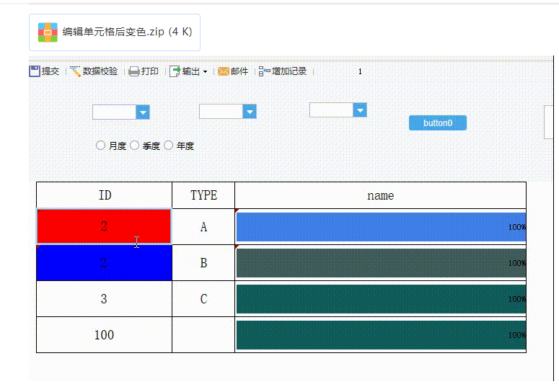Expand the 输出 dropdown arrow
The image size is (559, 392).
205,71
